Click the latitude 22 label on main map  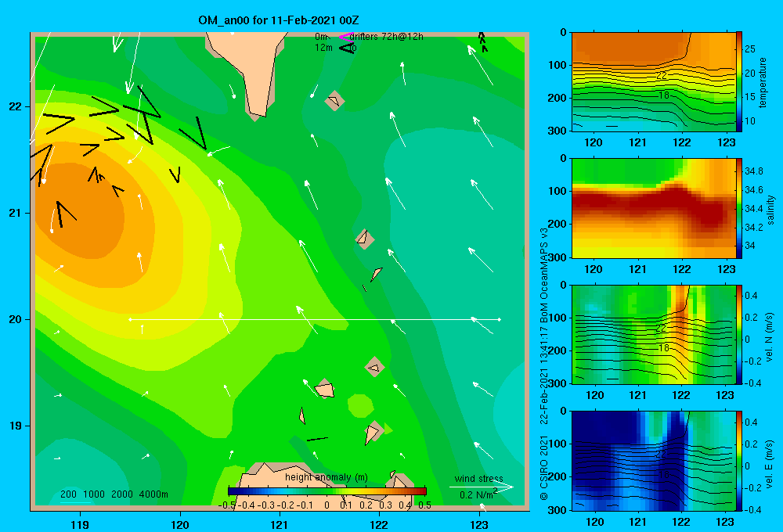[16, 106]
